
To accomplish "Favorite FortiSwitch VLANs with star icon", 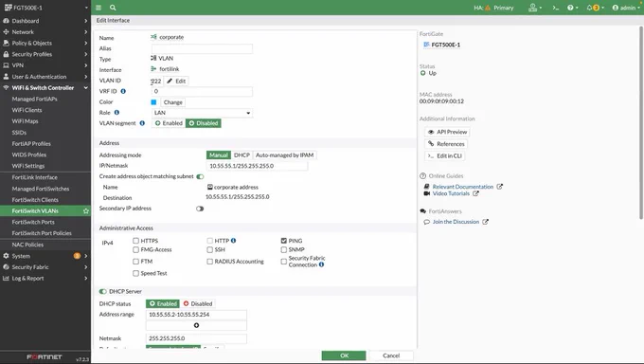I will [x=86, y=211].
